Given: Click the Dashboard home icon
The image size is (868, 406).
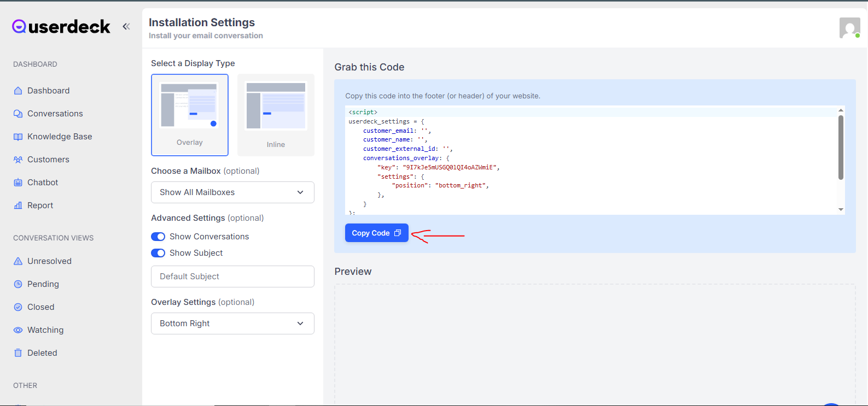Looking at the screenshot, I should (x=18, y=91).
